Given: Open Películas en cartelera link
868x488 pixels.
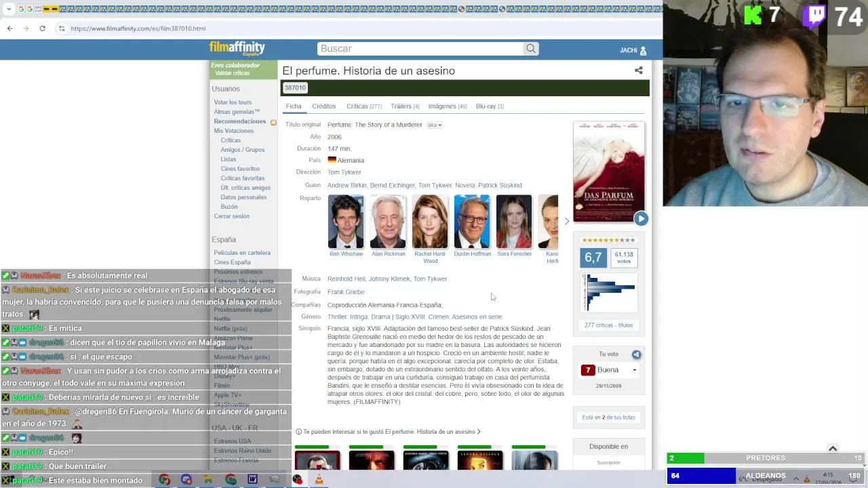Looking at the screenshot, I should [x=242, y=253].
